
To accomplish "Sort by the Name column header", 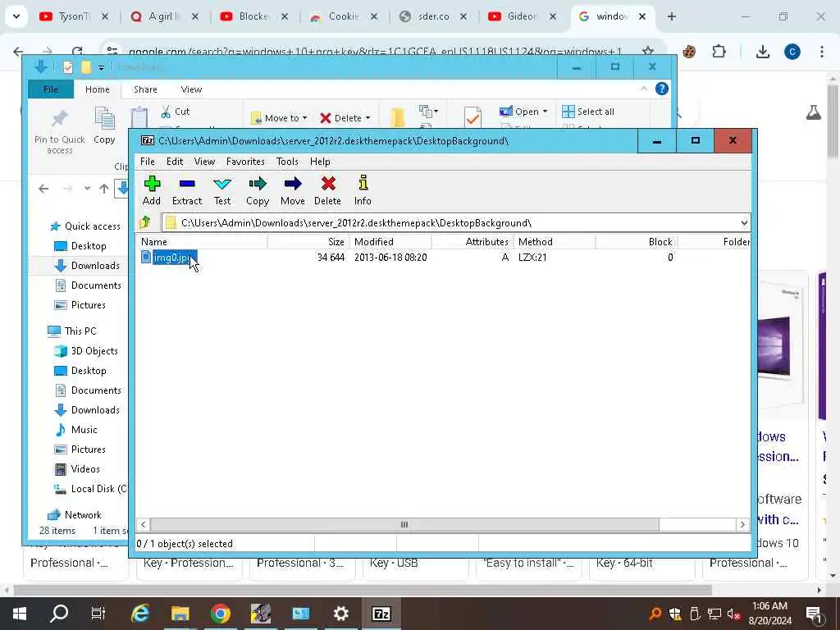I will pos(202,242).
